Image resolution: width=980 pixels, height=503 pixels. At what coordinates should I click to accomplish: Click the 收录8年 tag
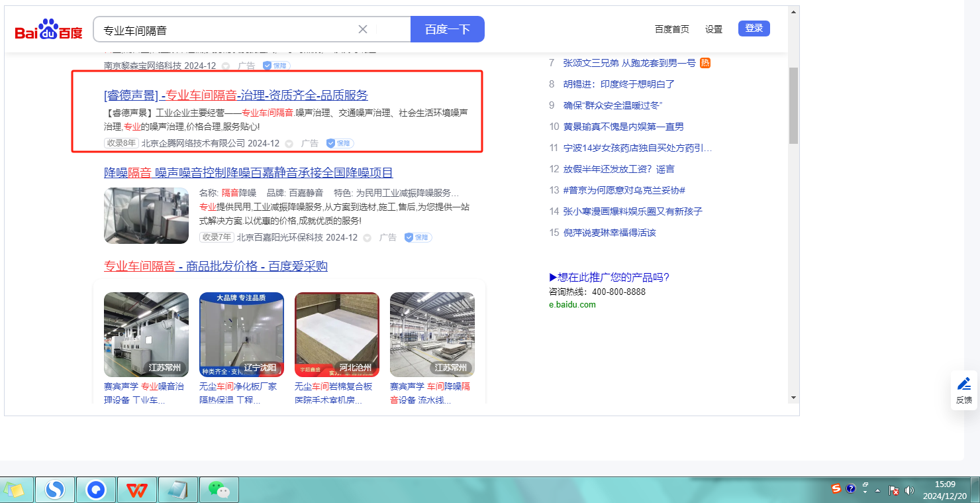coord(121,143)
